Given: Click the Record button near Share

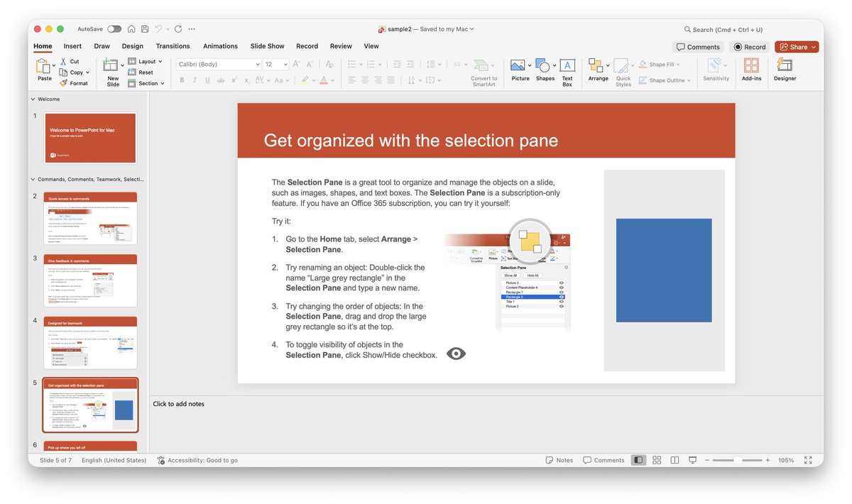Looking at the screenshot, I should pyautogui.click(x=750, y=47).
